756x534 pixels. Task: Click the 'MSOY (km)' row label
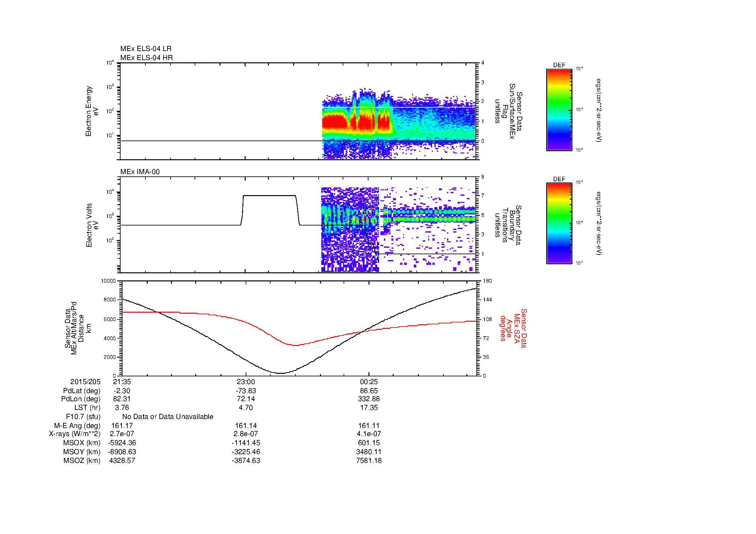click(x=82, y=452)
